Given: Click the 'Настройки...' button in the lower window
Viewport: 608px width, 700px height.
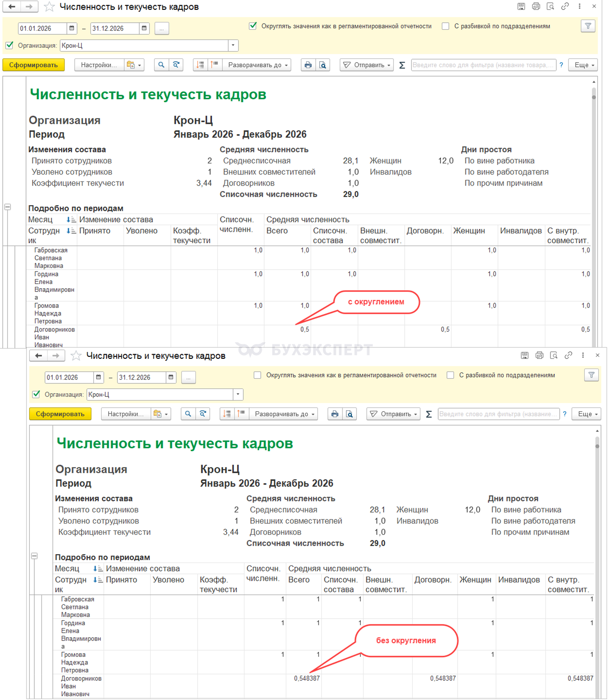Looking at the screenshot, I should point(125,414).
